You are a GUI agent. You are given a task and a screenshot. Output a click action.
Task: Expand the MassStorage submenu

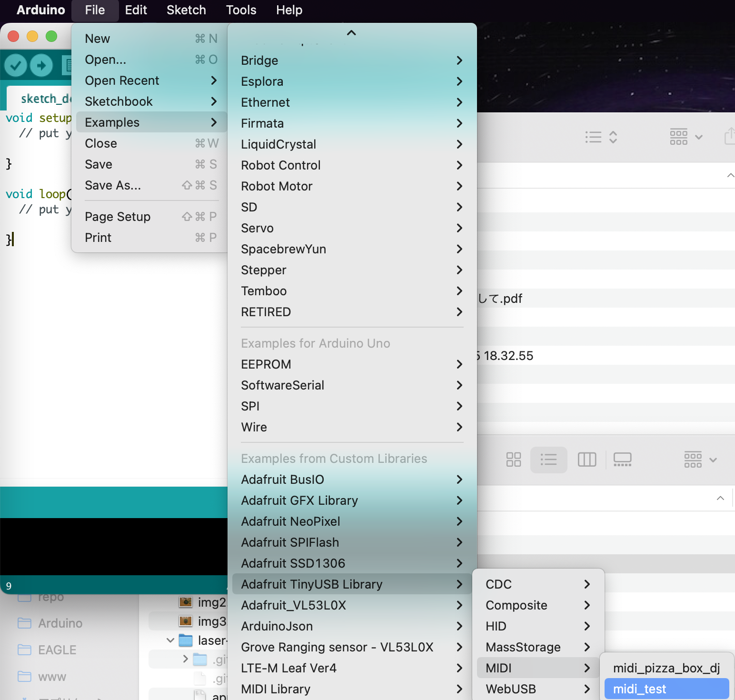538,647
